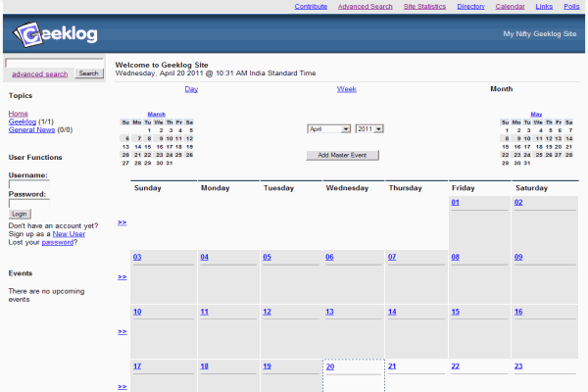Screen dimensions: 588x392
Task: Open the month dropdown showing April
Action: pyautogui.click(x=328, y=128)
